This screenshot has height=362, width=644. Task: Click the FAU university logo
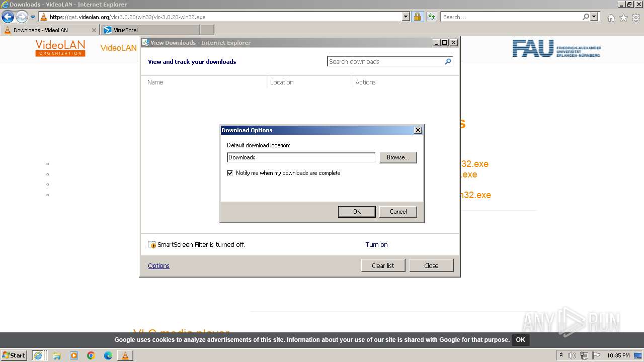coord(556,48)
